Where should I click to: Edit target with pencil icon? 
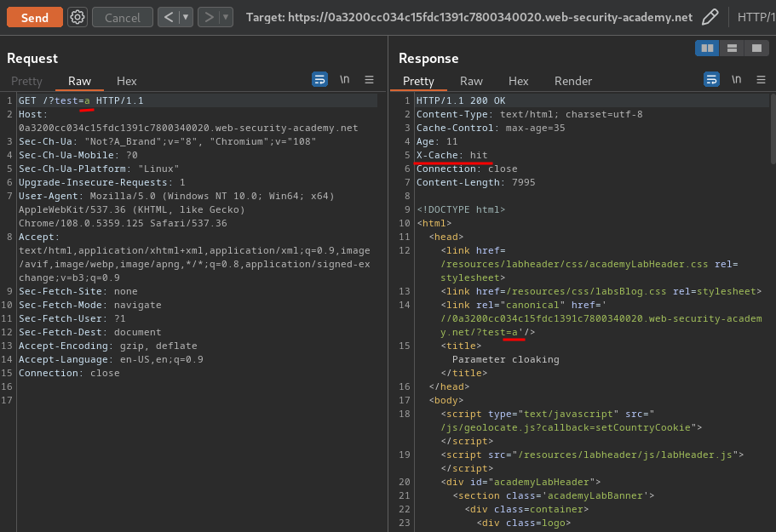[x=710, y=17]
